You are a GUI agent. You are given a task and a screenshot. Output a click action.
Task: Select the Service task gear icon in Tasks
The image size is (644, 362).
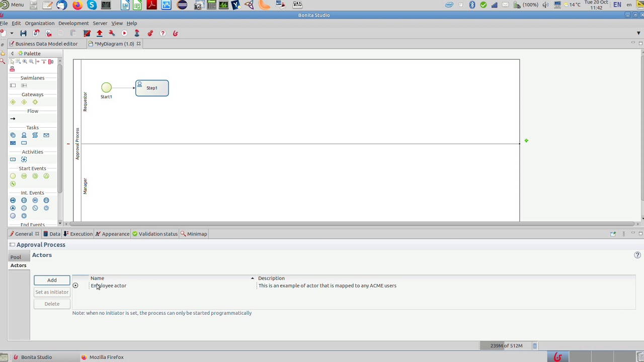13,135
